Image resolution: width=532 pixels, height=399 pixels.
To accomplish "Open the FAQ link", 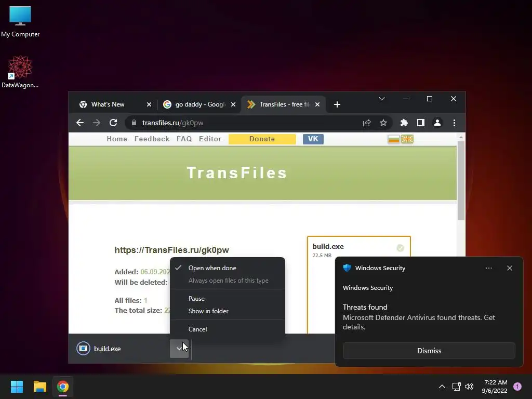I will tap(184, 139).
